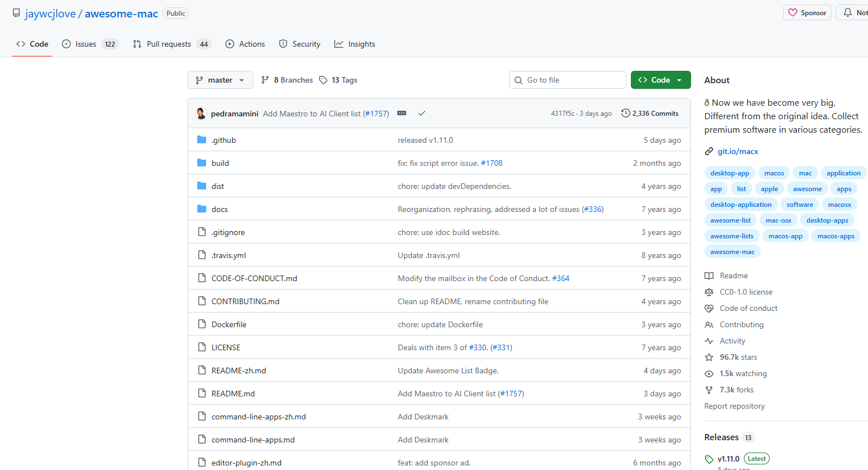The width and height of the screenshot is (868, 470).
Task: Click the license scale icon
Action: tap(709, 292)
